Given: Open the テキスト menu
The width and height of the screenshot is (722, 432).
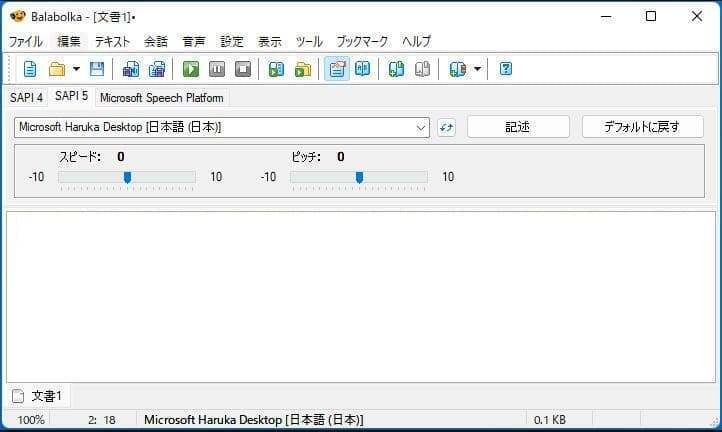Looking at the screenshot, I should coord(112,41).
